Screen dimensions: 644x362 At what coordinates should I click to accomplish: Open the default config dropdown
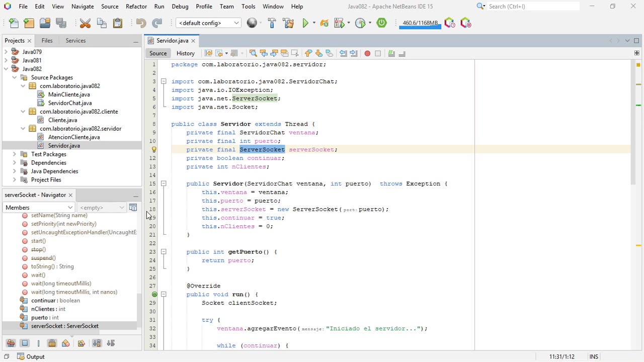pyautogui.click(x=208, y=23)
